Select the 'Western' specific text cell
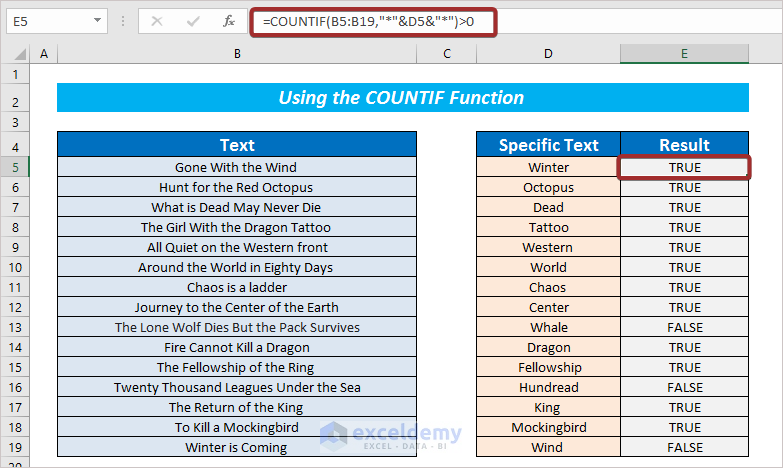Viewport: 783px width, 468px height. [x=548, y=247]
